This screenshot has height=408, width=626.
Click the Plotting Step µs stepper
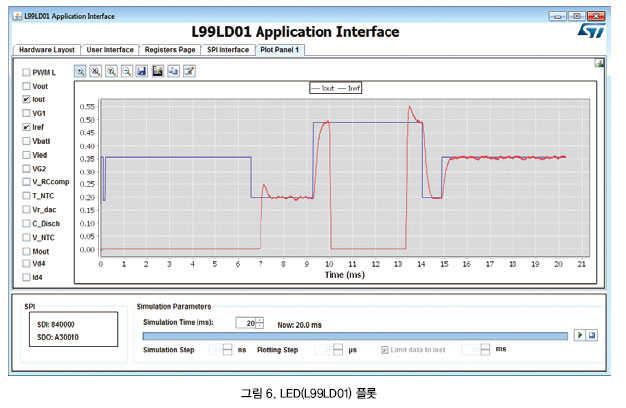point(338,349)
